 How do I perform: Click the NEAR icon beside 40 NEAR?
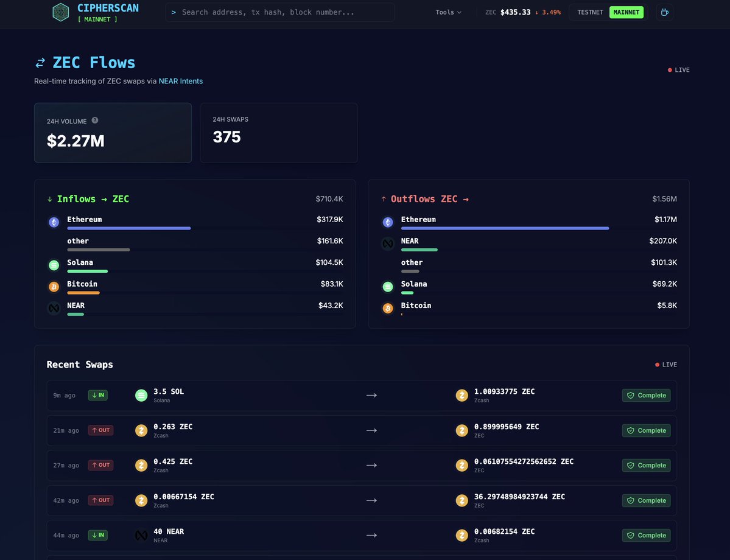point(141,535)
